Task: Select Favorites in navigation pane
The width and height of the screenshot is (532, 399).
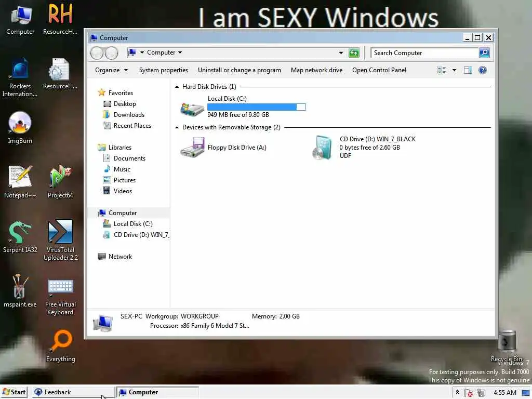Action: tap(115, 92)
